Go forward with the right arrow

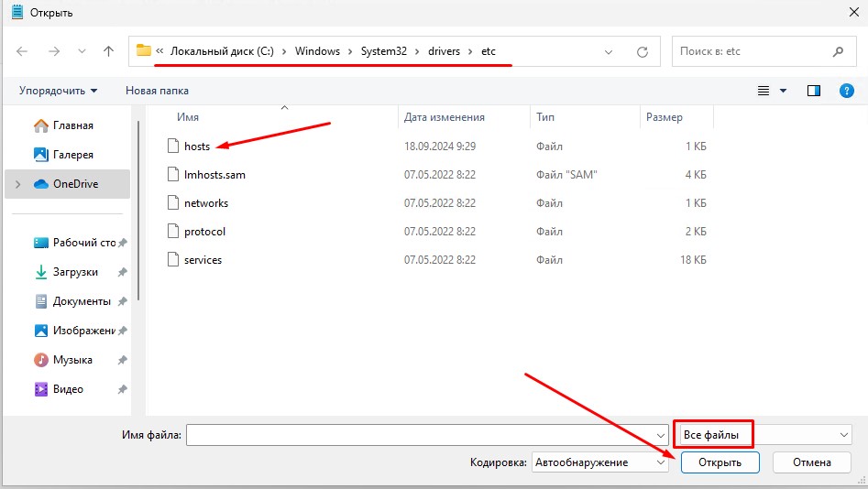54,51
